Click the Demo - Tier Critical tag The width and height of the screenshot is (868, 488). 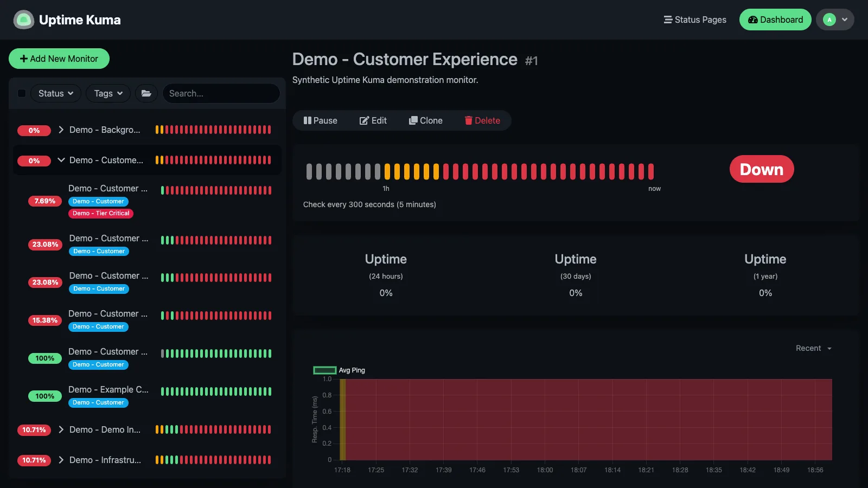pos(101,213)
